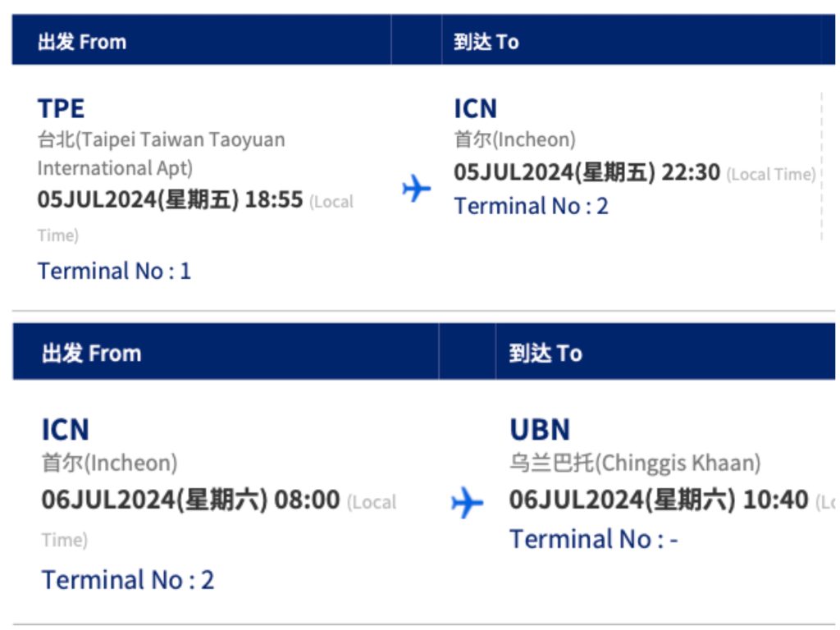Click the airplane icon between ICN and UBN
The image size is (840, 630).
tap(467, 503)
